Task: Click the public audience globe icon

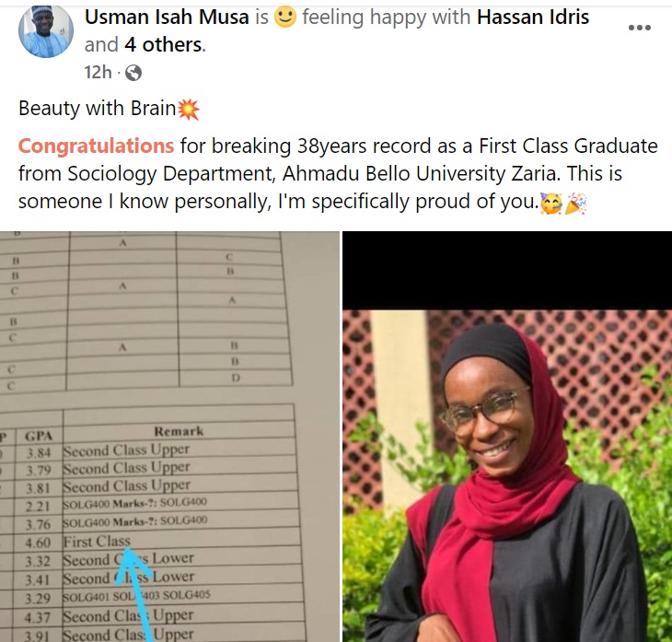Action: pyautogui.click(x=133, y=72)
